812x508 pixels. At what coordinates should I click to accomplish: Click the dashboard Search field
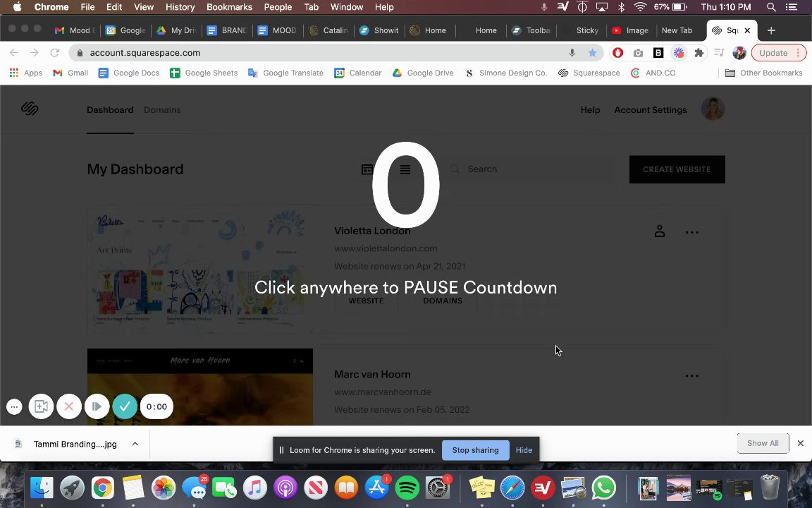pyautogui.click(x=534, y=169)
